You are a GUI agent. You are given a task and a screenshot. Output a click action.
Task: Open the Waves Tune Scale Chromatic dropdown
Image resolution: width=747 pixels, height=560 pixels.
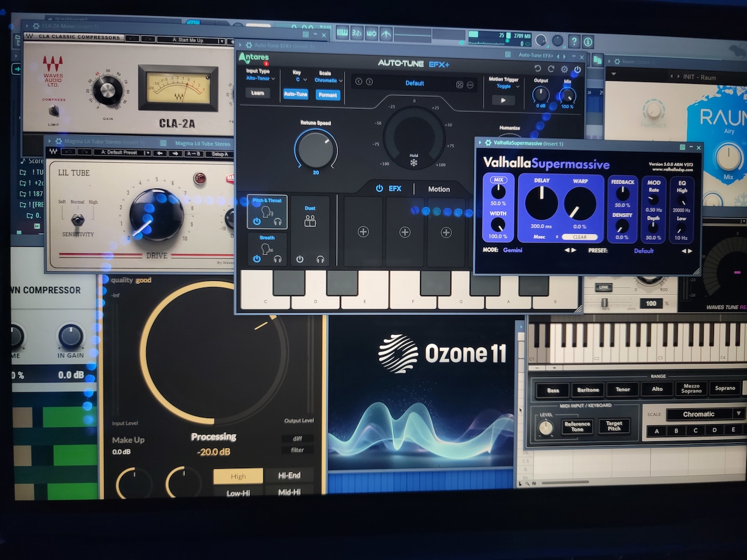click(705, 414)
